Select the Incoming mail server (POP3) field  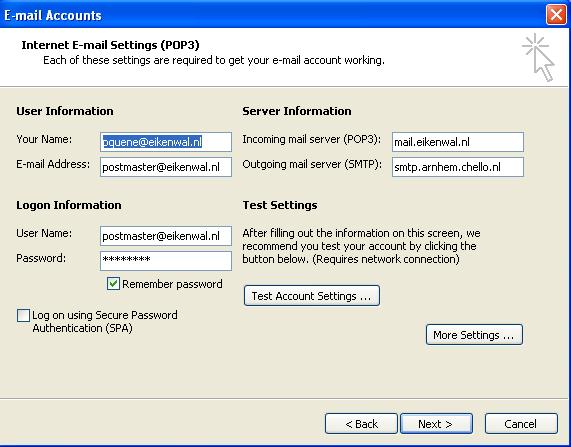[x=458, y=142]
